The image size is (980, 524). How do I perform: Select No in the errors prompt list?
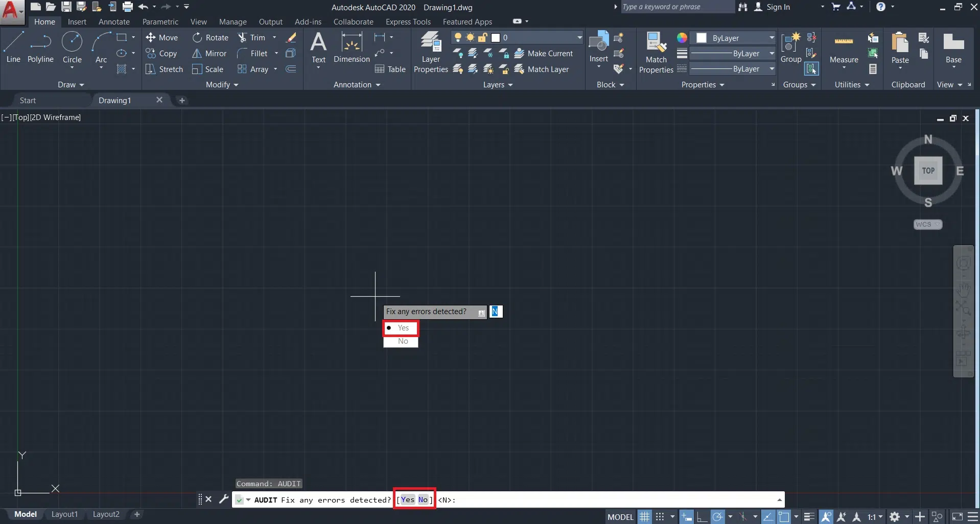pyautogui.click(x=403, y=341)
